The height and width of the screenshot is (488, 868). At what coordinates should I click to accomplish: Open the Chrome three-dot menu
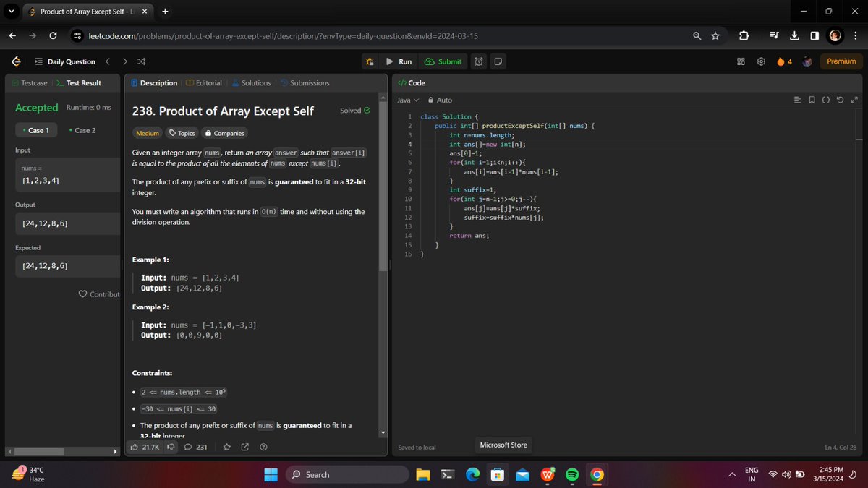tap(856, 36)
